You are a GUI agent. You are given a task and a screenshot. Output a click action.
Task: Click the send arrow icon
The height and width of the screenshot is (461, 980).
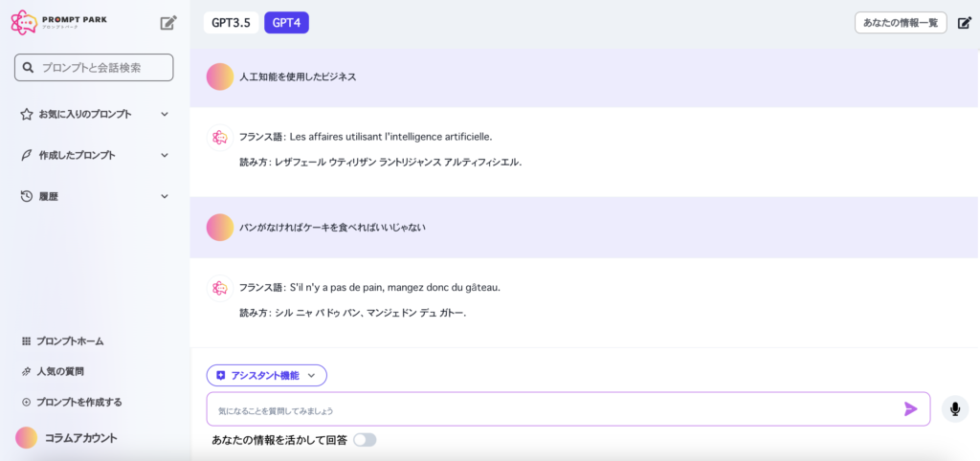[x=911, y=409]
